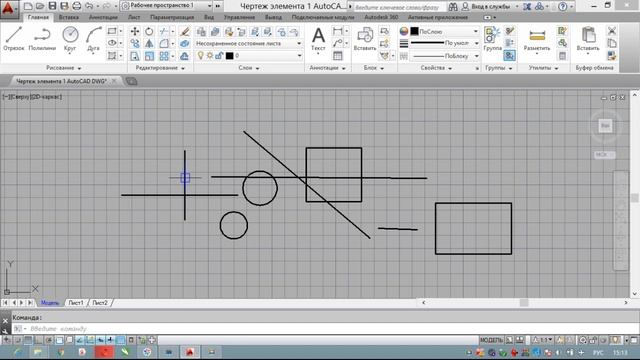640x360 pixels.
Task: Click the black layer 0 color swatch
Action: click(229, 56)
